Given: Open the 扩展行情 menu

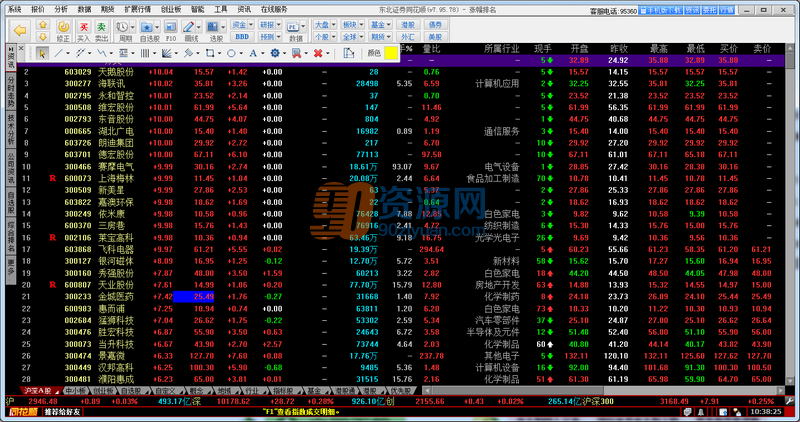Looking at the screenshot, I should coord(138,9).
